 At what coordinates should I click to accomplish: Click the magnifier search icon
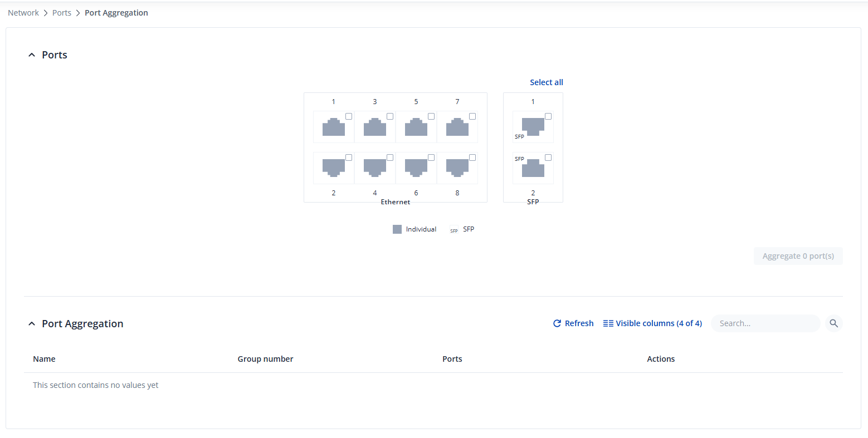[833, 323]
